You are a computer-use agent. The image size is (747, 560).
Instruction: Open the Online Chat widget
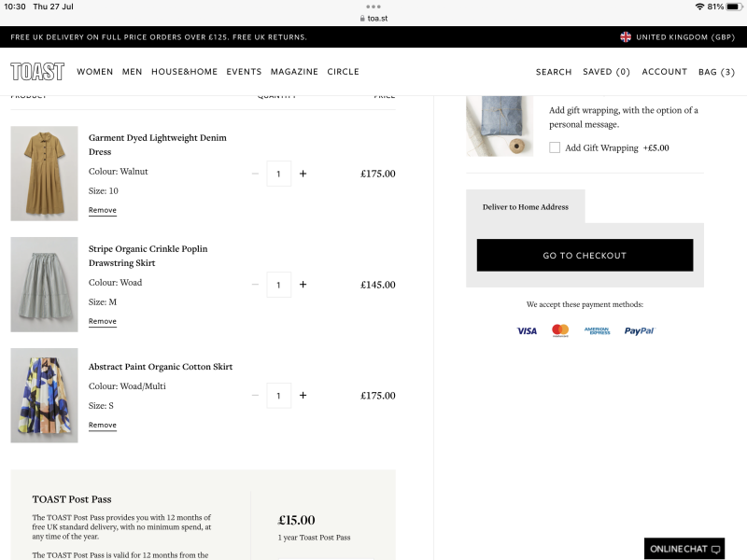pos(684,549)
